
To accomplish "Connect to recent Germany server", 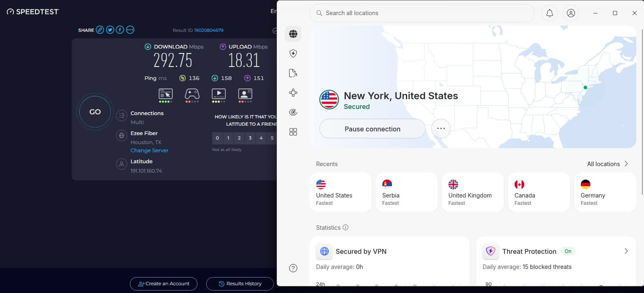I will 605,192.
